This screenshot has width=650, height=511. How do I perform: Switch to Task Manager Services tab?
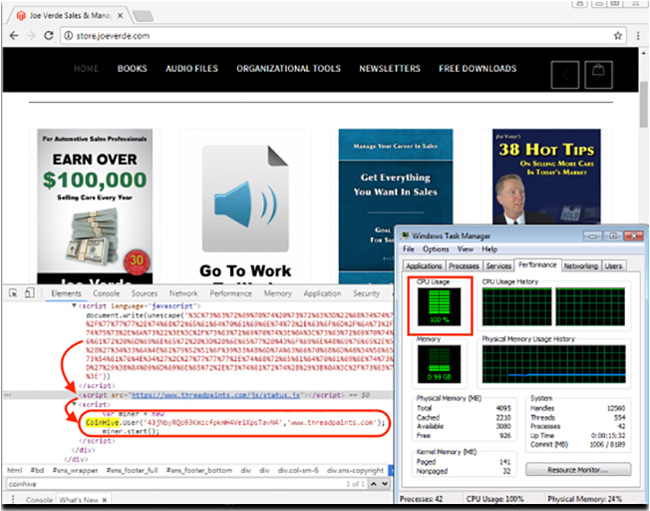click(x=498, y=266)
